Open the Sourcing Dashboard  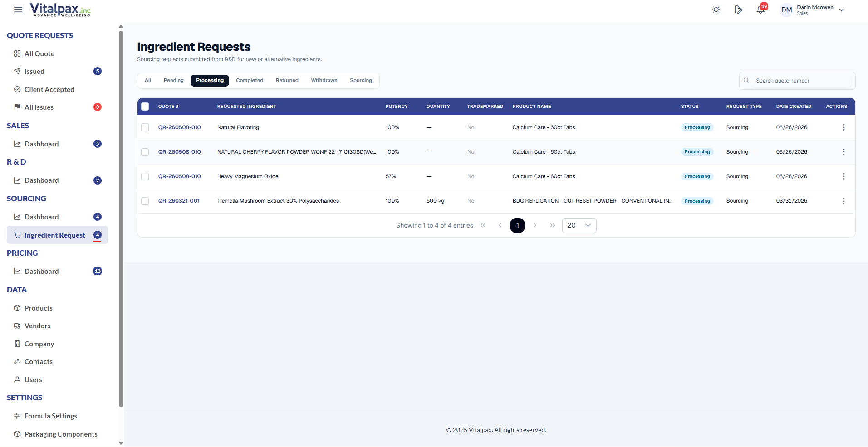(x=57, y=217)
